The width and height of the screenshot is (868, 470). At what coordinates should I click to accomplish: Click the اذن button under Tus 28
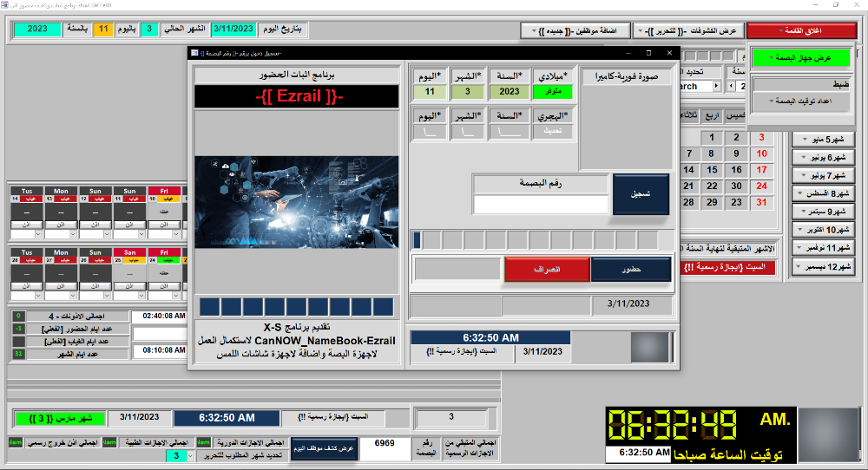click(27, 286)
